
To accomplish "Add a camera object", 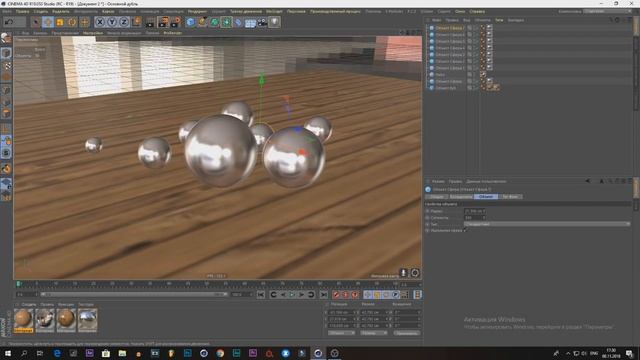I will tap(262, 22).
